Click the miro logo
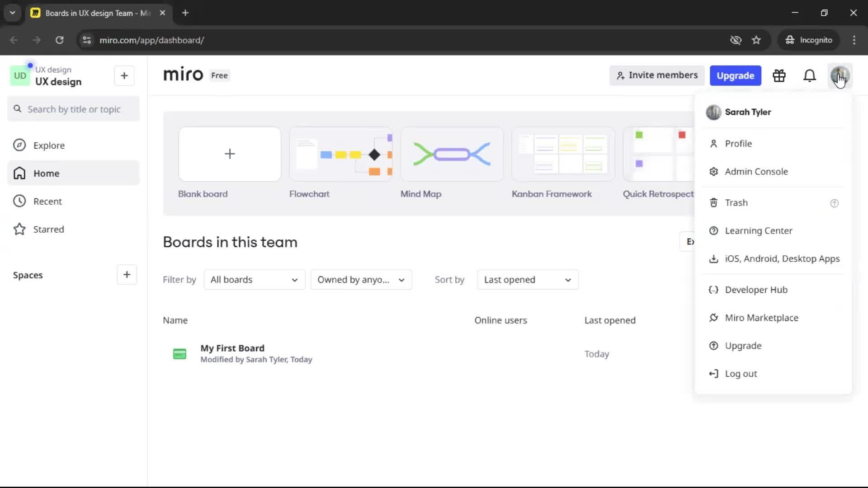Screen dimensions: 868x488 point(183,75)
